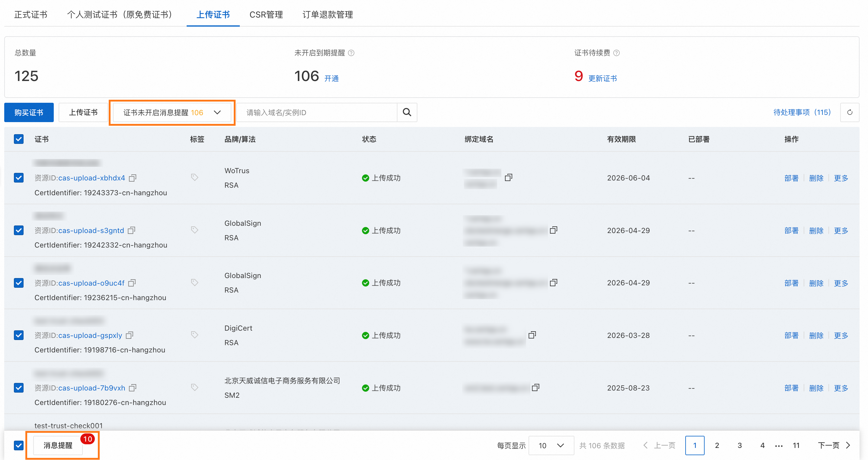Open the 证书未开启消息提醒 filter dropdown
This screenshot has height=460, width=868.
[x=172, y=112]
